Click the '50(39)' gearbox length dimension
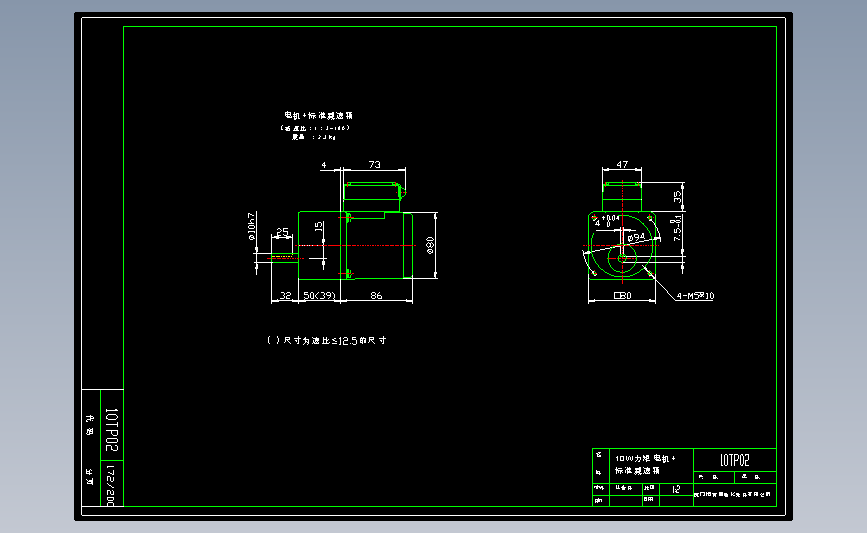The height and width of the screenshot is (533, 867). tap(320, 295)
